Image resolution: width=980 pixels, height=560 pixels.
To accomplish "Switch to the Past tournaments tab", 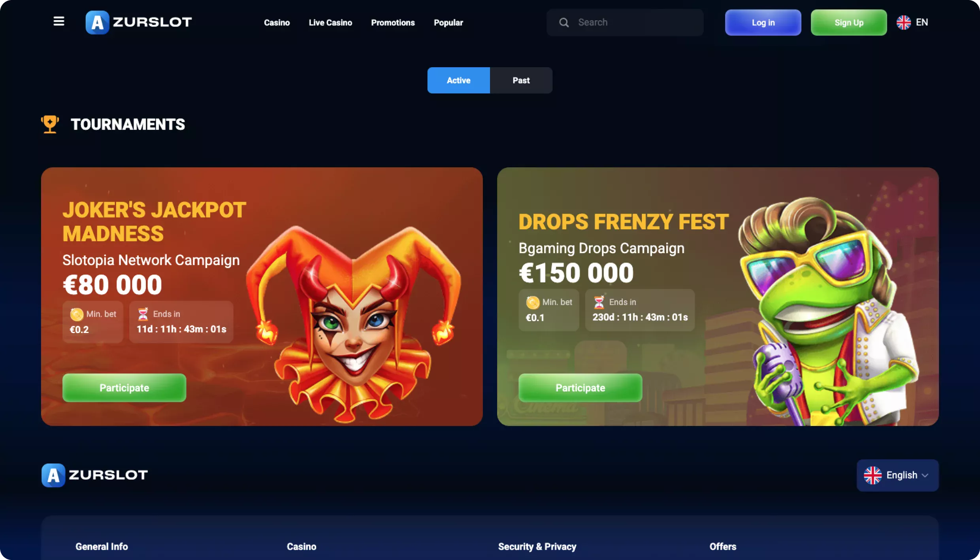I will coord(521,80).
